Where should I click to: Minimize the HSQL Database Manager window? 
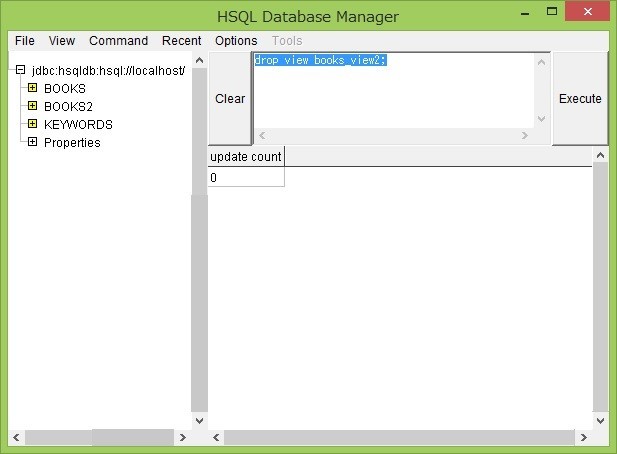(525, 12)
